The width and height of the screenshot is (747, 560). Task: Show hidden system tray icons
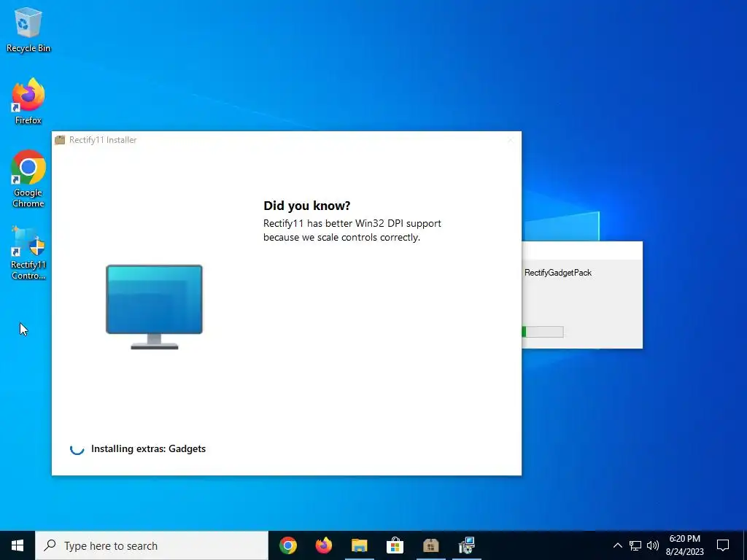click(617, 545)
